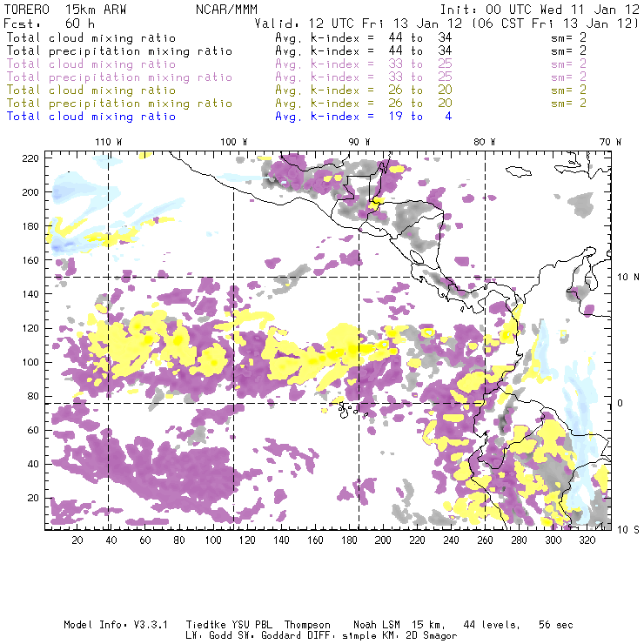This screenshot has height=644, width=644.
Task: Click the '44 levels,' text in model info
Action: [x=492, y=625]
